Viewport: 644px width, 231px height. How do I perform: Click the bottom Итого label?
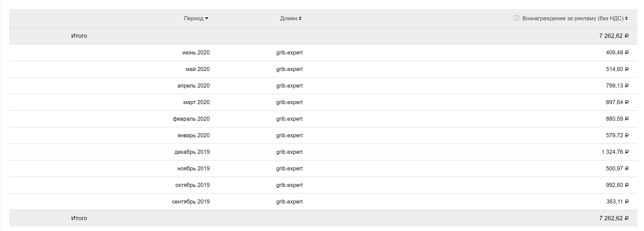pos(79,218)
